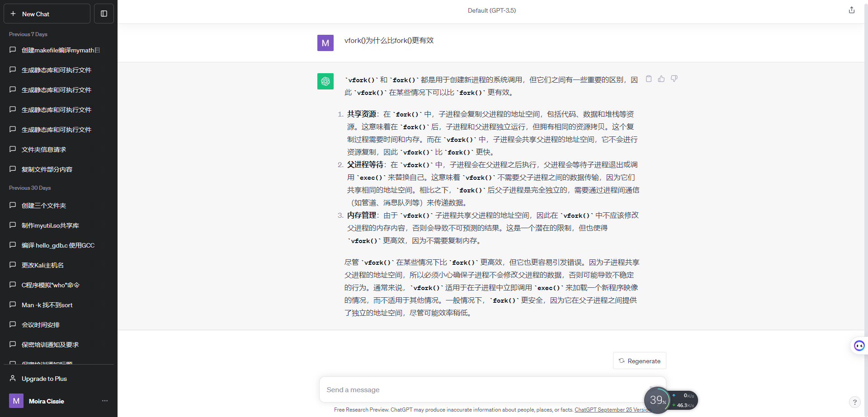Screen dimensions: 868x417
Task: Click the purple M user avatar in chat
Action: click(325, 43)
